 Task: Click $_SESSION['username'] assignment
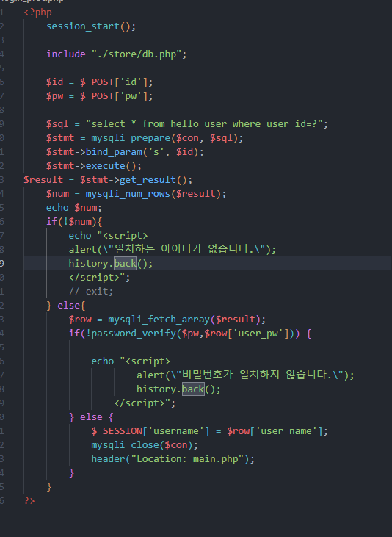coord(209,431)
